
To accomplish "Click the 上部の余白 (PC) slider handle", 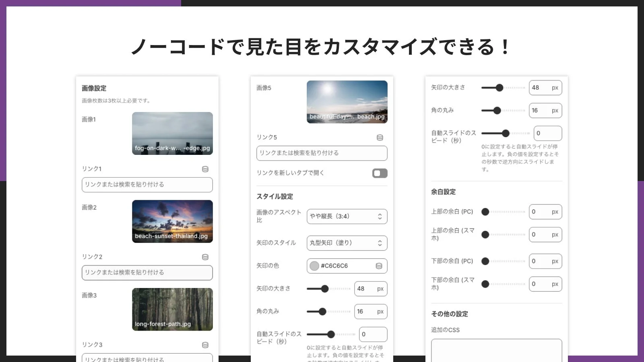I will (x=486, y=212).
